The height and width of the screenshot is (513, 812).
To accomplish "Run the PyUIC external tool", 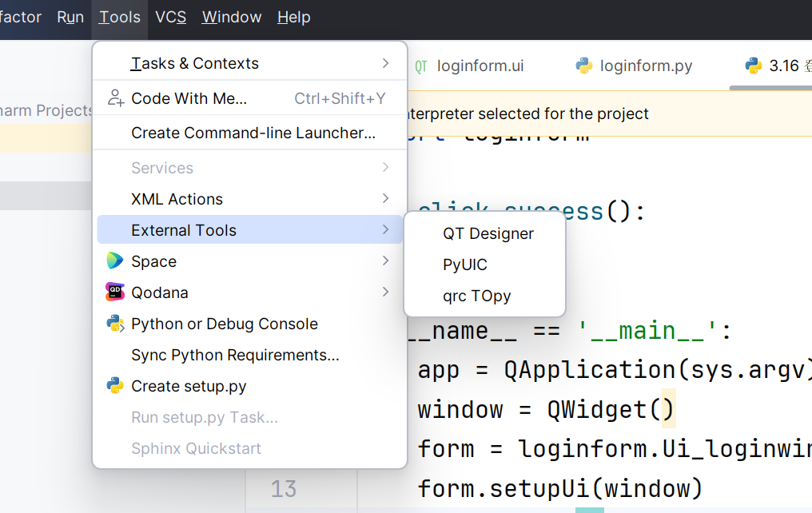I will pyautogui.click(x=484, y=264).
